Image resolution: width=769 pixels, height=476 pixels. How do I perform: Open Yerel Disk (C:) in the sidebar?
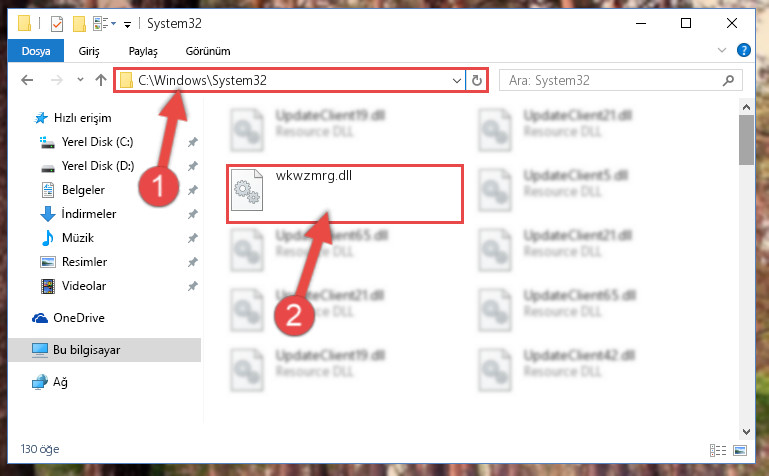click(97, 142)
